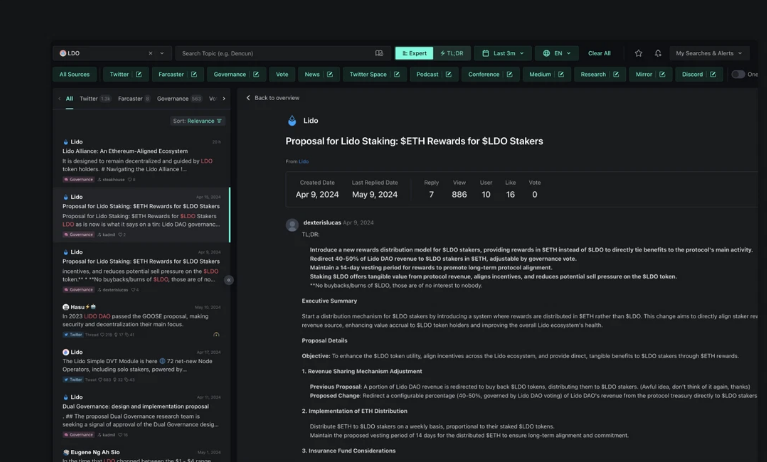Click the edit icon on Discord chip

(x=713, y=74)
